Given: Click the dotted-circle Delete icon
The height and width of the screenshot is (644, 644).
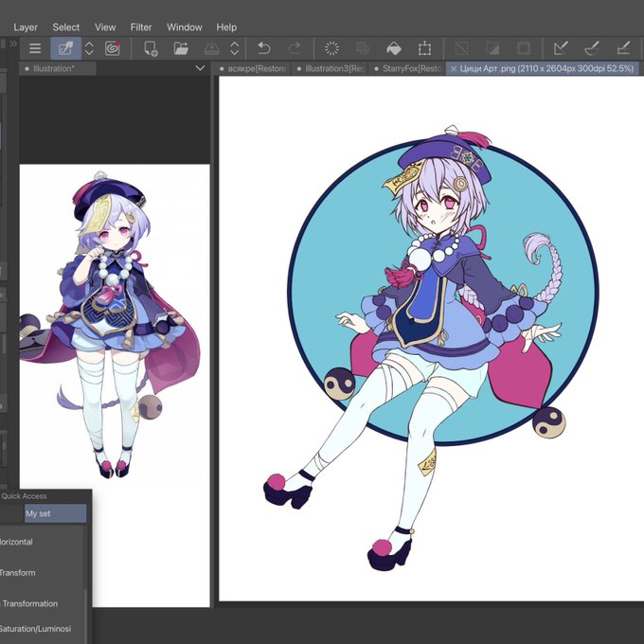Looking at the screenshot, I should coord(331,48).
